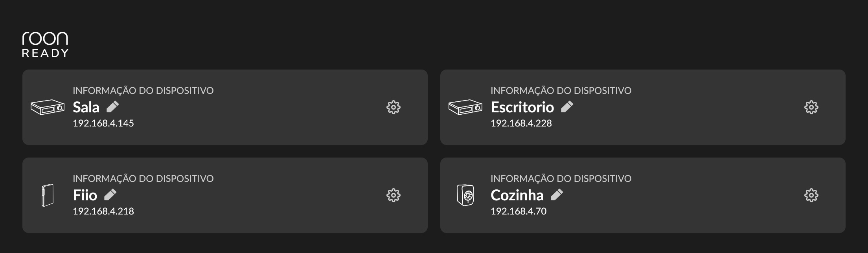
Task: Click IP address 192.168.4.70
Action: point(519,211)
